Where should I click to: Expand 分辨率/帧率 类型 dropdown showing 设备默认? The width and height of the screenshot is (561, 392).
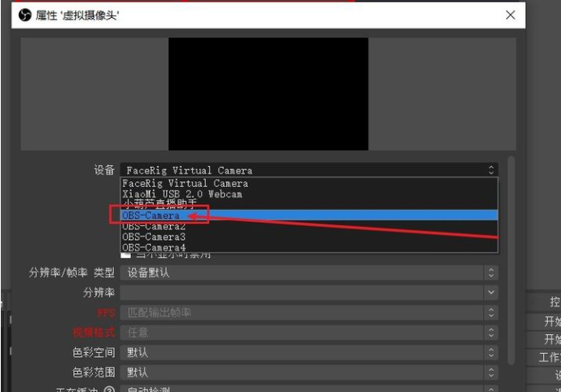(x=309, y=273)
